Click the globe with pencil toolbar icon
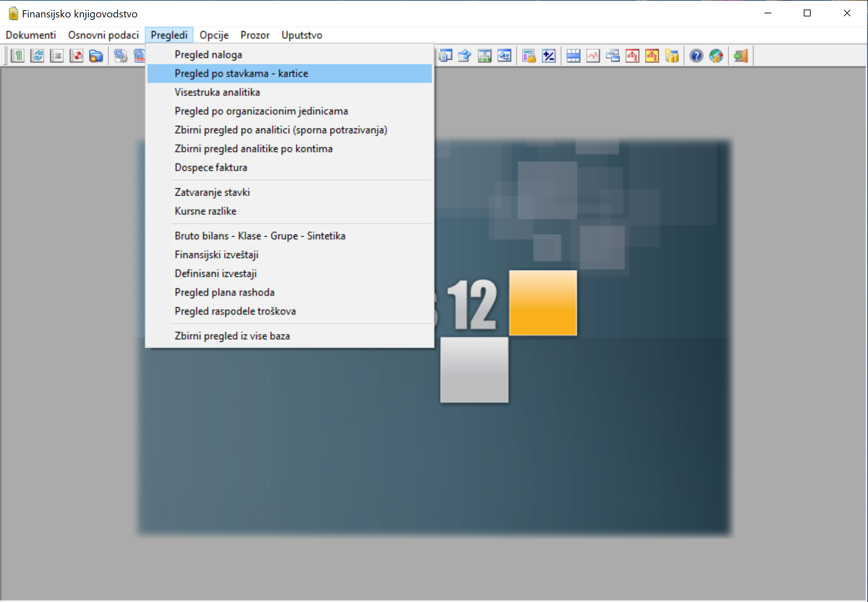The width and height of the screenshot is (868, 602). pos(716,56)
